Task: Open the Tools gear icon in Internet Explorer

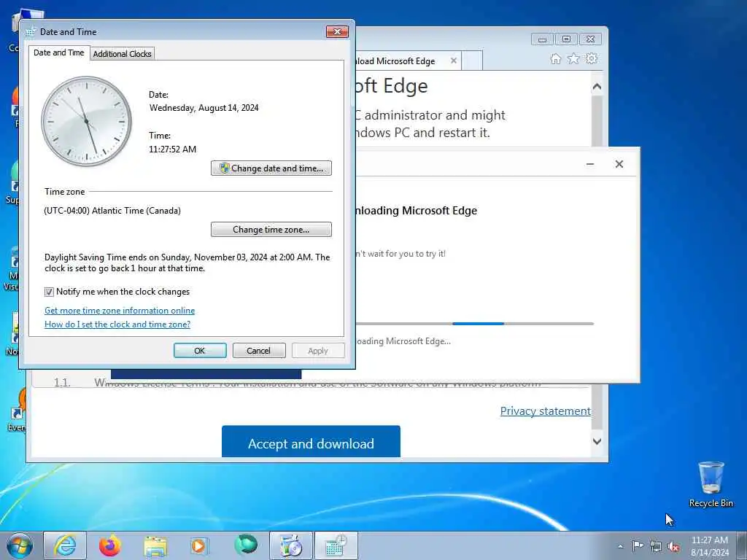Action: [x=592, y=58]
